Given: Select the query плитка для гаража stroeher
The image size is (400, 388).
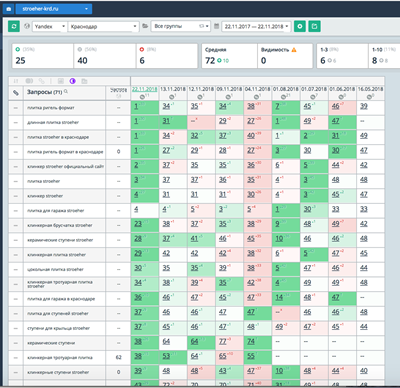Looking at the screenshot, I should (x=56, y=210).
